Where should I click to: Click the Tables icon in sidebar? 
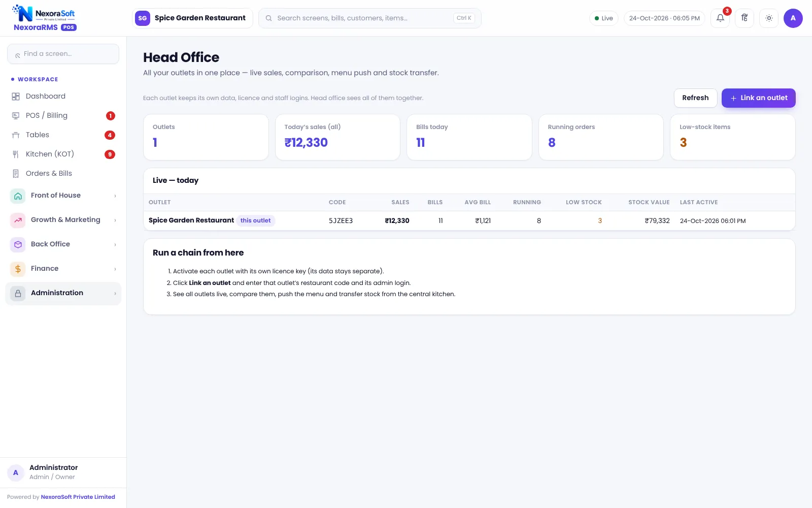pos(16,135)
